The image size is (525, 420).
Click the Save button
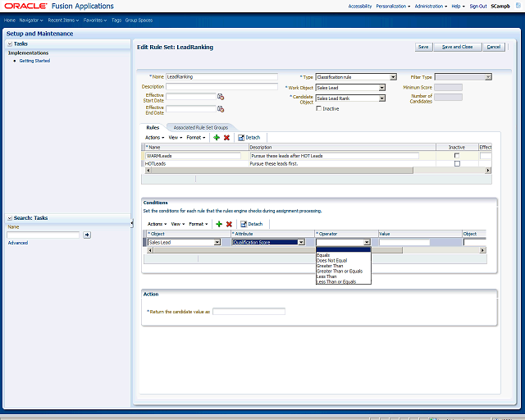point(423,47)
